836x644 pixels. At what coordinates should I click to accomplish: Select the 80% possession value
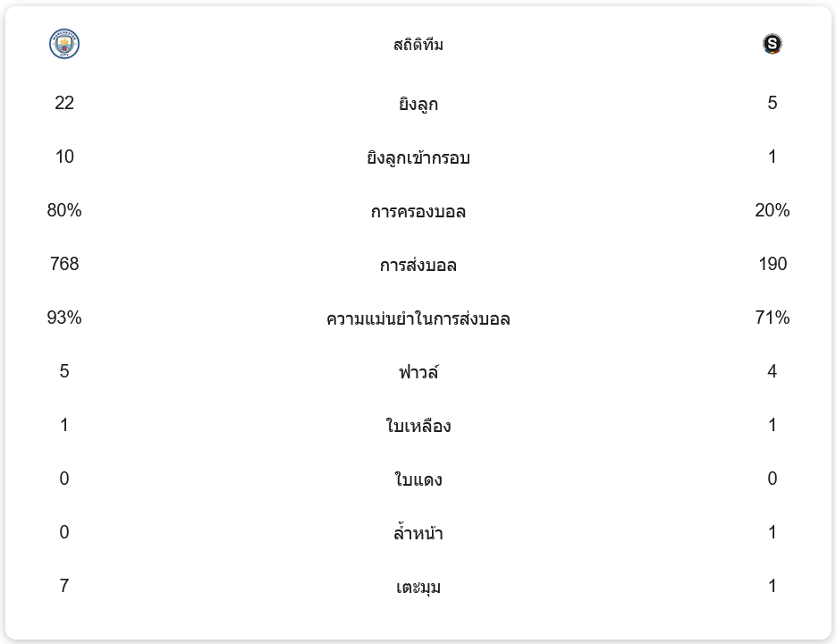(x=64, y=210)
